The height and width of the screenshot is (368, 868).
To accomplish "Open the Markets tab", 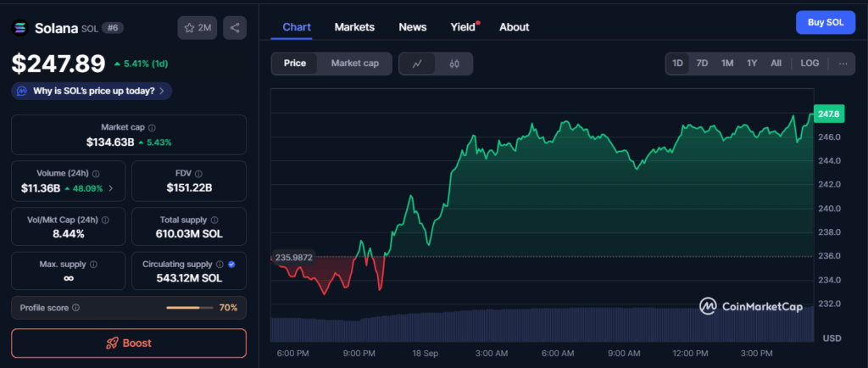I will coord(354,27).
